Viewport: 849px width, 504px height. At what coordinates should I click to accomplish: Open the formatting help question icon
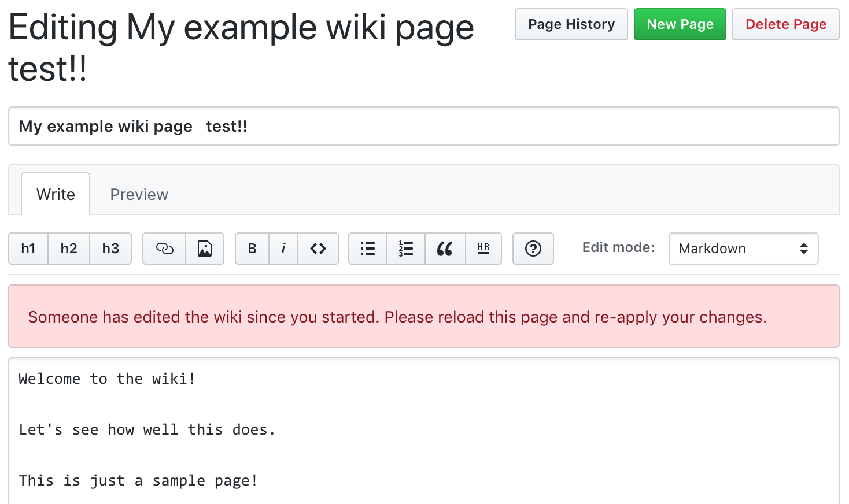pyautogui.click(x=533, y=249)
